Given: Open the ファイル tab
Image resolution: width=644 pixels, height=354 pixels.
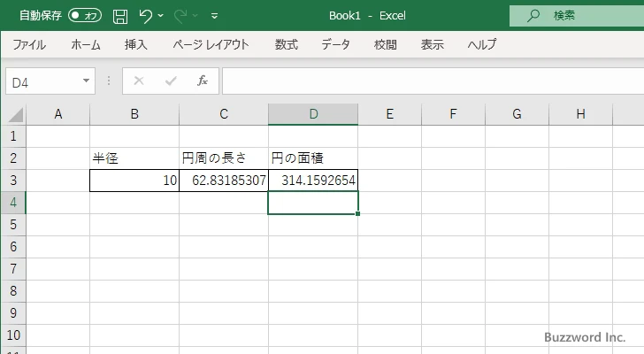Looking at the screenshot, I should (29, 44).
